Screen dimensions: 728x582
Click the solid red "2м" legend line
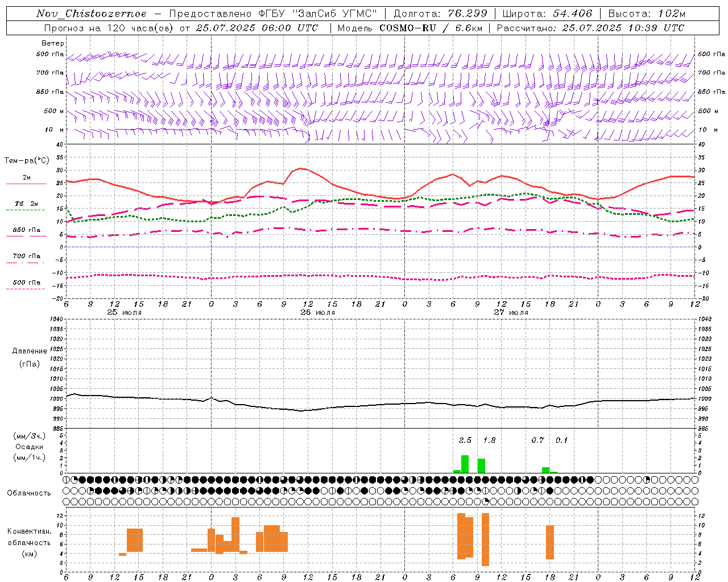tap(26, 184)
